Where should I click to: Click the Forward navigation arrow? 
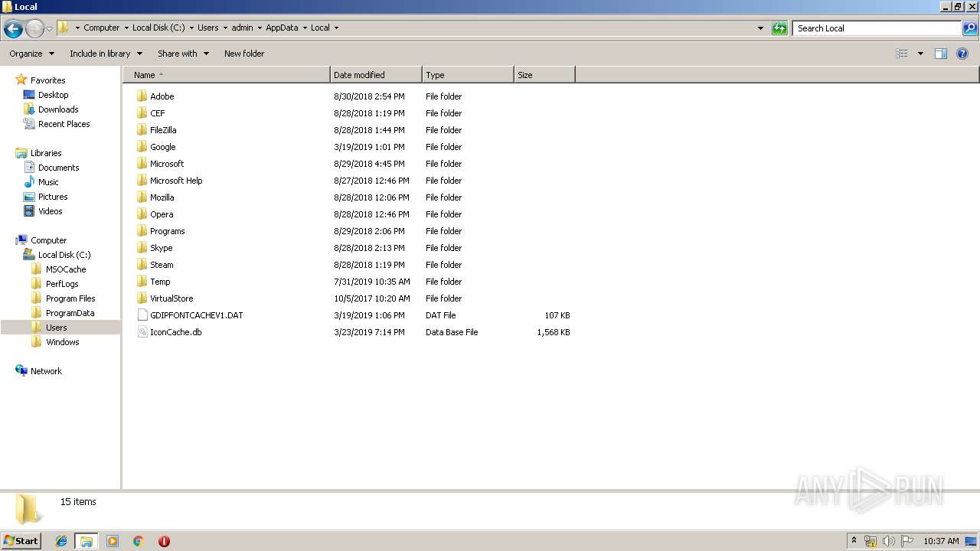click(x=34, y=29)
